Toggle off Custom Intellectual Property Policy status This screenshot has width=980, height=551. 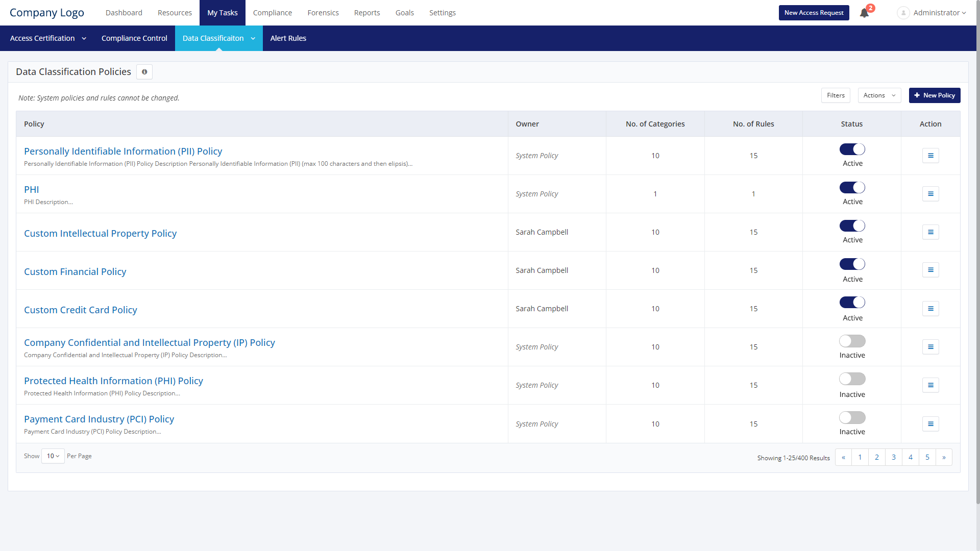pyautogui.click(x=852, y=226)
